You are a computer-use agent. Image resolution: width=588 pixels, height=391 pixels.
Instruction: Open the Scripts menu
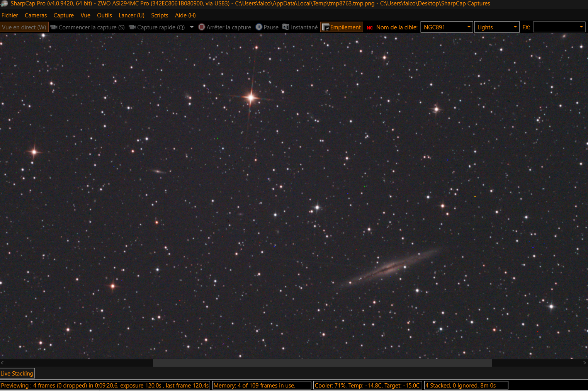tap(160, 15)
